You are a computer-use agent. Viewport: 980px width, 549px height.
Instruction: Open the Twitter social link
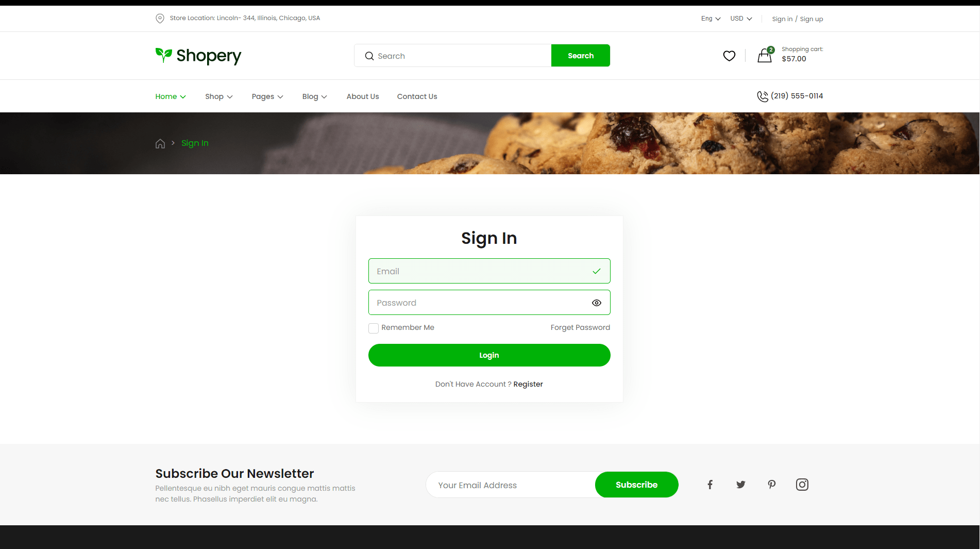pos(741,485)
